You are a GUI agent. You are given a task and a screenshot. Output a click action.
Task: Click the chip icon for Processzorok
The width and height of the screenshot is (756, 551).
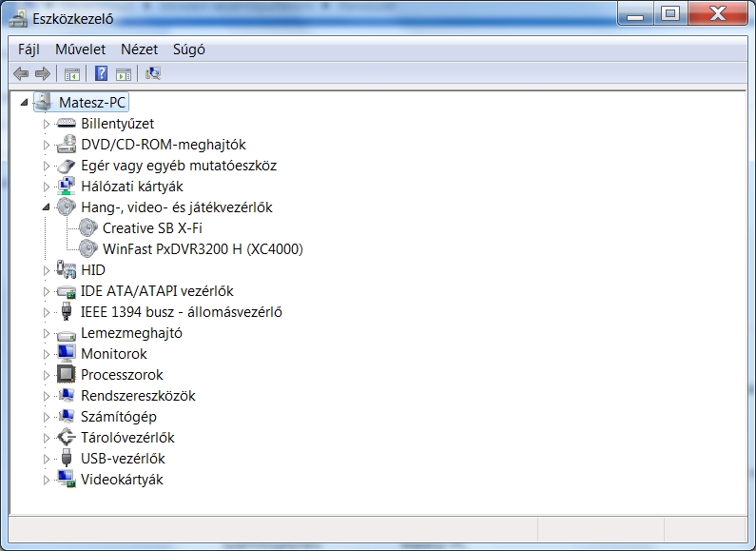tap(66, 374)
